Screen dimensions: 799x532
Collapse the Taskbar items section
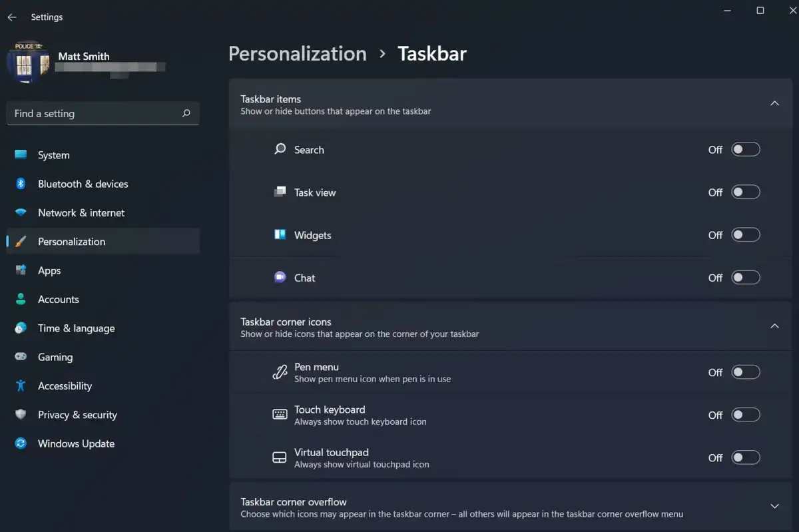click(774, 103)
